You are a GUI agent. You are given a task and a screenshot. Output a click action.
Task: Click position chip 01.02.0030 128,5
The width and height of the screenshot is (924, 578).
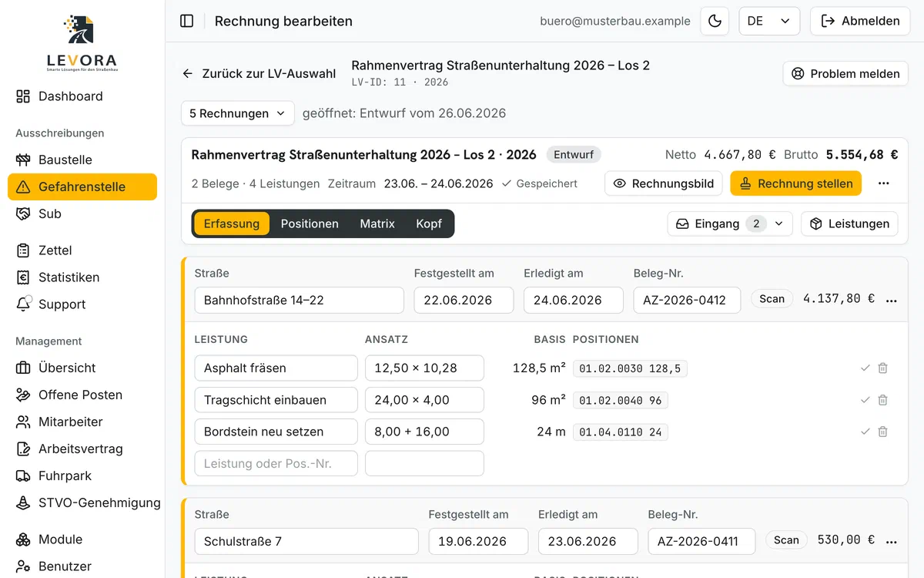630,368
